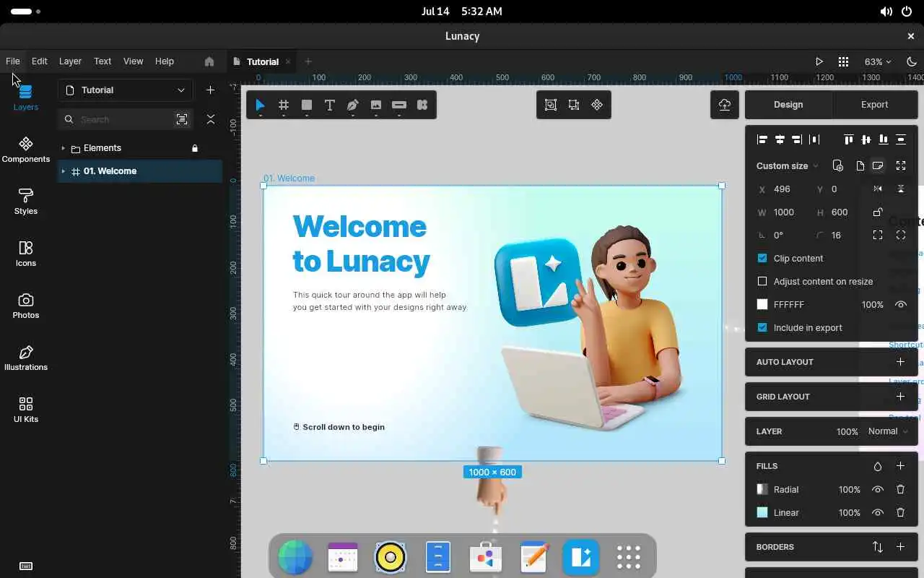Flip the selection vertically

click(x=901, y=189)
